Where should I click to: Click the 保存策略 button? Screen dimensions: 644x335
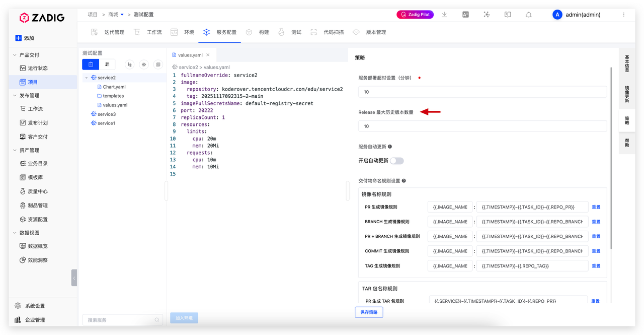(x=369, y=312)
